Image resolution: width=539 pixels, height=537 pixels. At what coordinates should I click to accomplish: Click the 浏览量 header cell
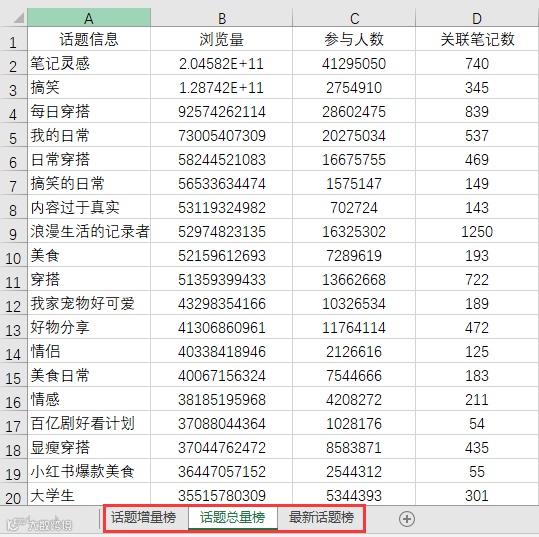click(x=222, y=39)
